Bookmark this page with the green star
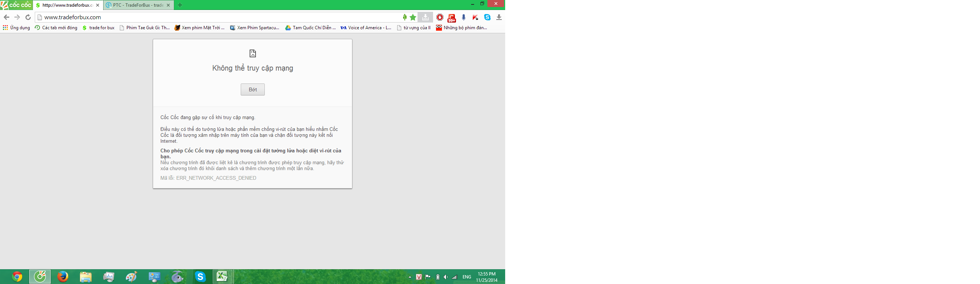The height and width of the screenshot is (284, 980). coord(413,17)
